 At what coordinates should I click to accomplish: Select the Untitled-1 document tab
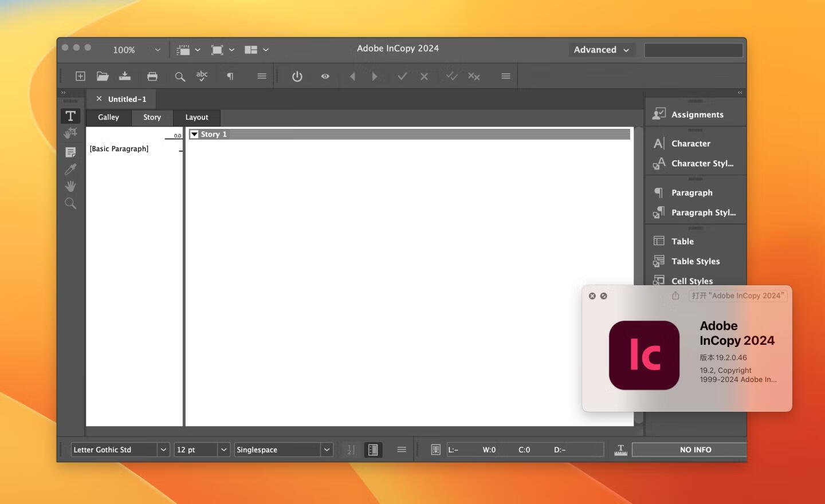127,99
